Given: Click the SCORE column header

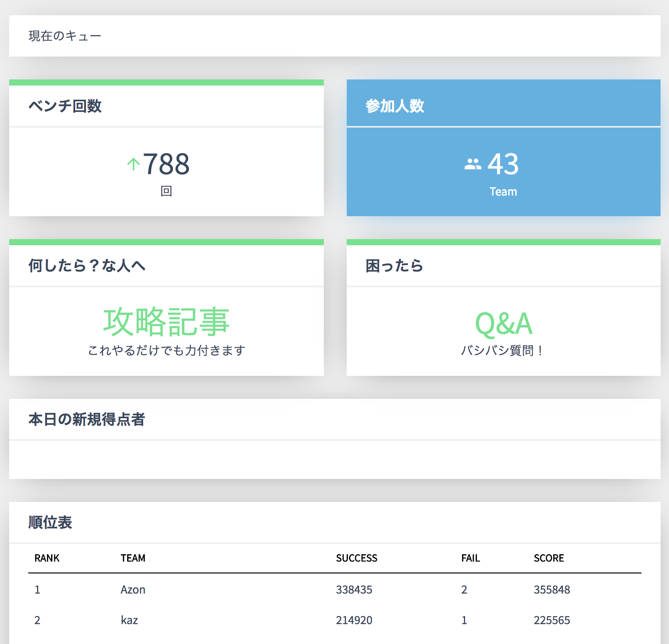Looking at the screenshot, I should [549, 558].
